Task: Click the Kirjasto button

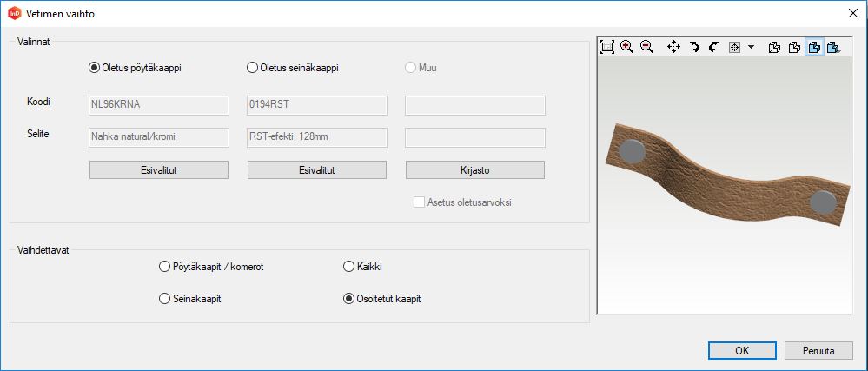Action: coord(475,170)
